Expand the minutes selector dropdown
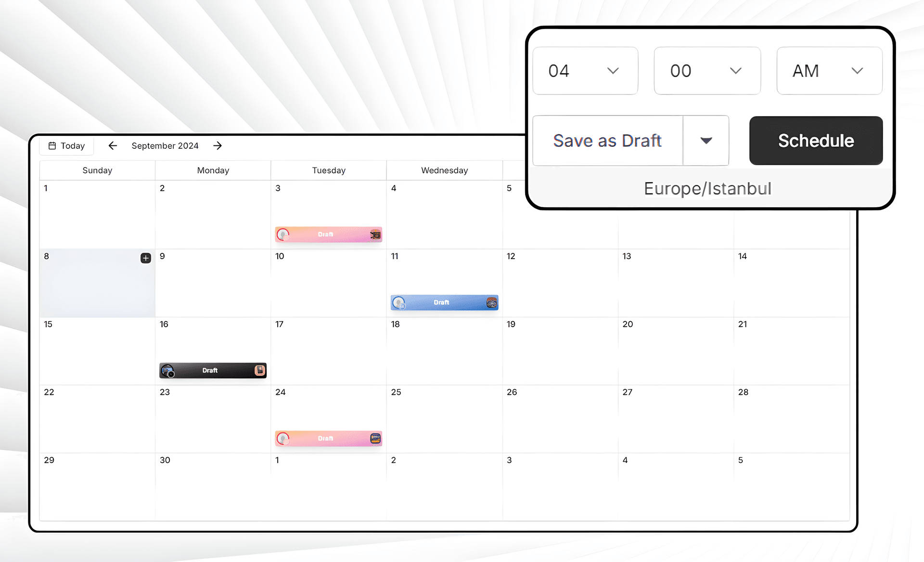Image resolution: width=924 pixels, height=562 pixels. point(734,71)
